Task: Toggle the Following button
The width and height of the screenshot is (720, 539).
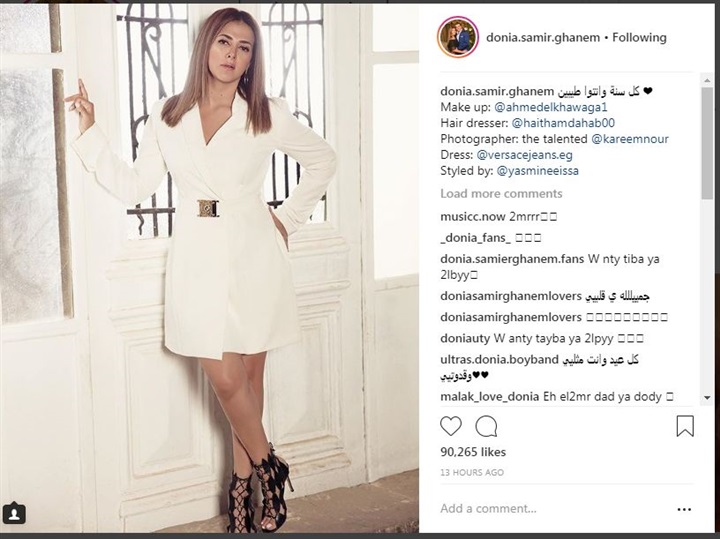Action: 639,38
